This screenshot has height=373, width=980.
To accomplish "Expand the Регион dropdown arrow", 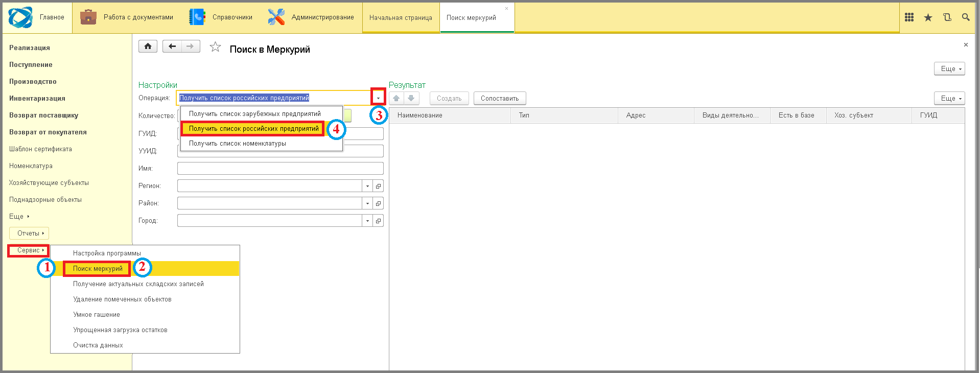I will click(367, 186).
